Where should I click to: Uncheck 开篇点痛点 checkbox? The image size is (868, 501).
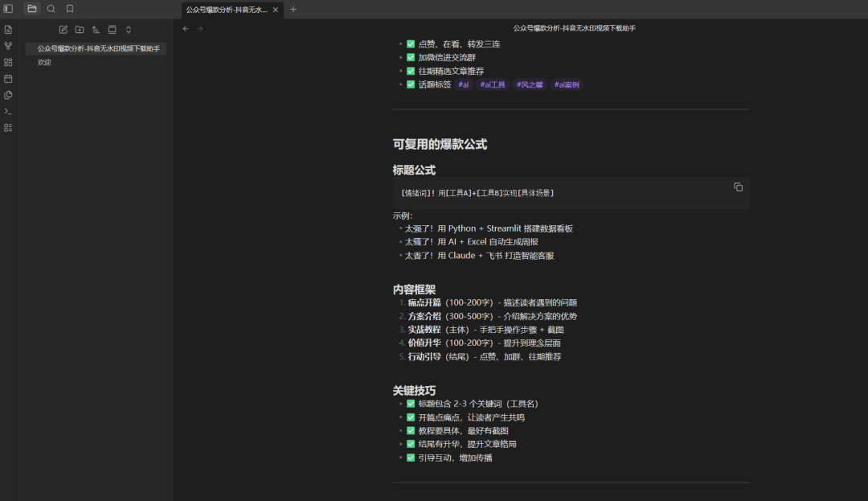click(x=411, y=417)
